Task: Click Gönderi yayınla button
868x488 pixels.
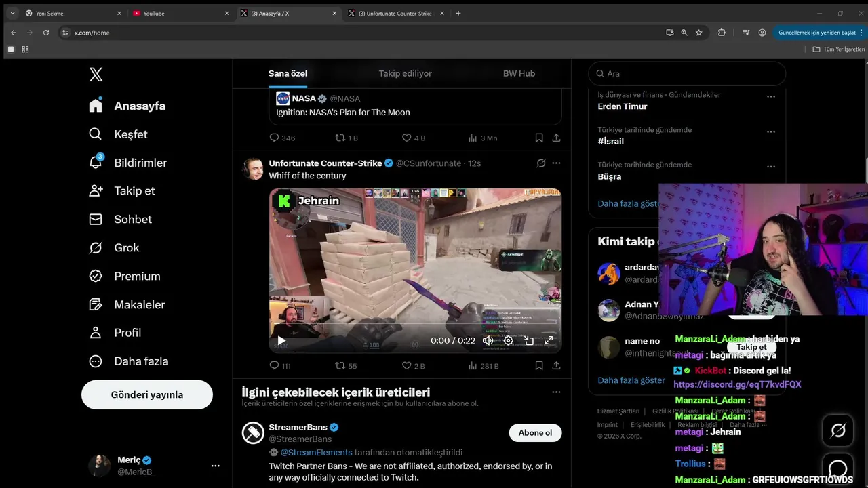Action: tap(147, 394)
